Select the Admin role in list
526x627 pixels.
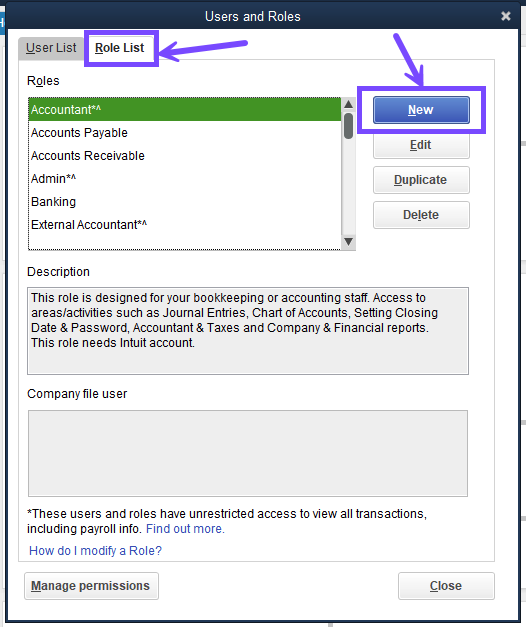[x=185, y=179]
